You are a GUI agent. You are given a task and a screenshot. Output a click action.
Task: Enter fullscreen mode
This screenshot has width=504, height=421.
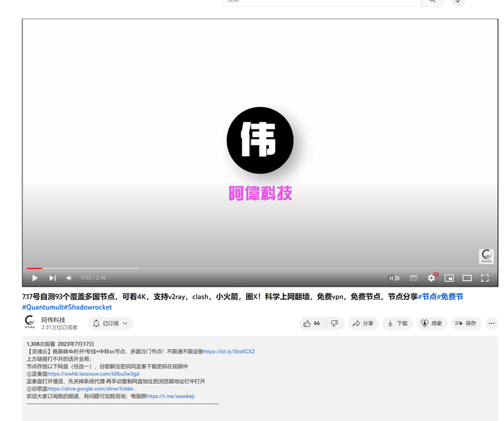pos(484,278)
